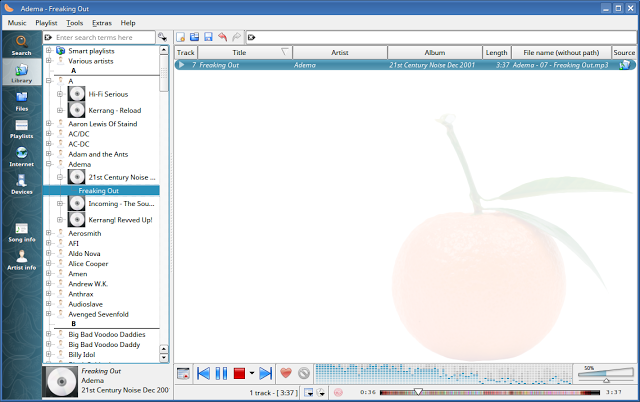Screen dimensions: 640x402
Task: Show the Song info panel
Action: 21,232
